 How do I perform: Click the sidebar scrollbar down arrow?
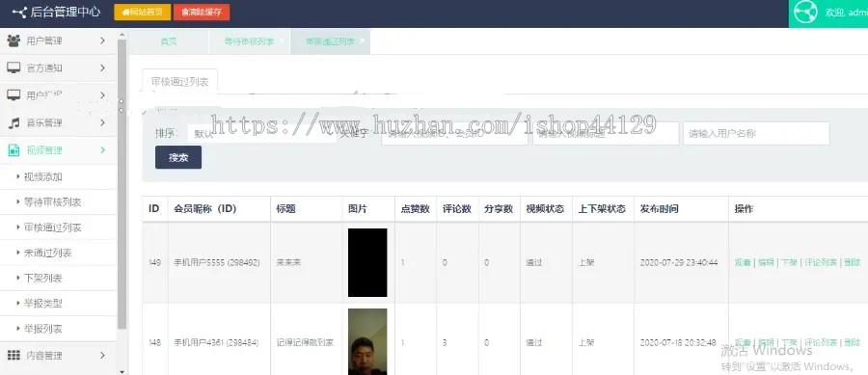(x=122, y=372)
